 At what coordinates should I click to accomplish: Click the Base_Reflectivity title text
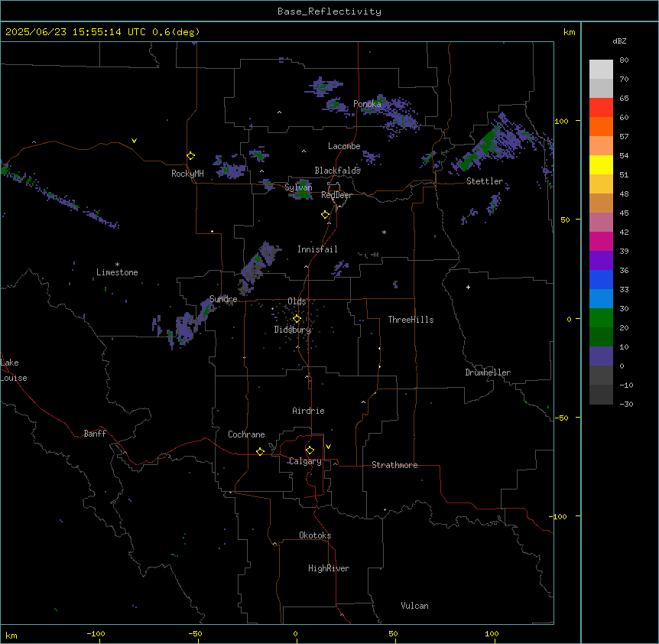[x=329, y=11]
